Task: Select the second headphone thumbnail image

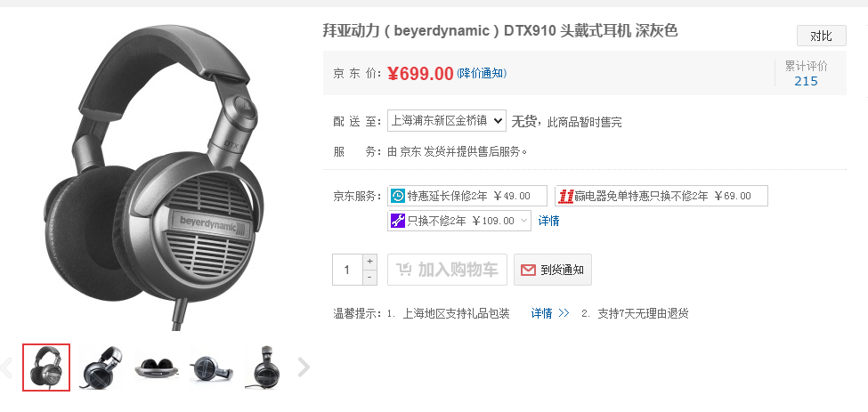Action: [x=101, y=368]
